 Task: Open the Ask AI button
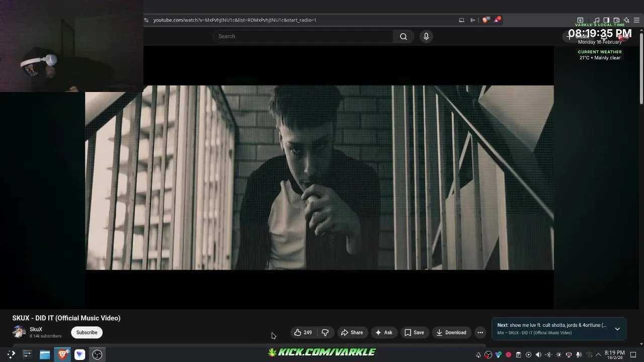tap(384, 332)
